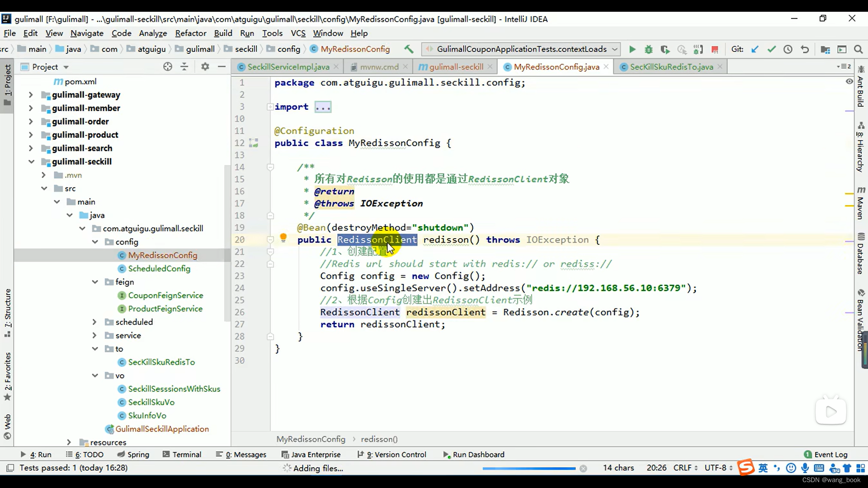The height and width of the screenshot is (488, 868).
Task: Click the red Stop button
Action: coord(715,49)
